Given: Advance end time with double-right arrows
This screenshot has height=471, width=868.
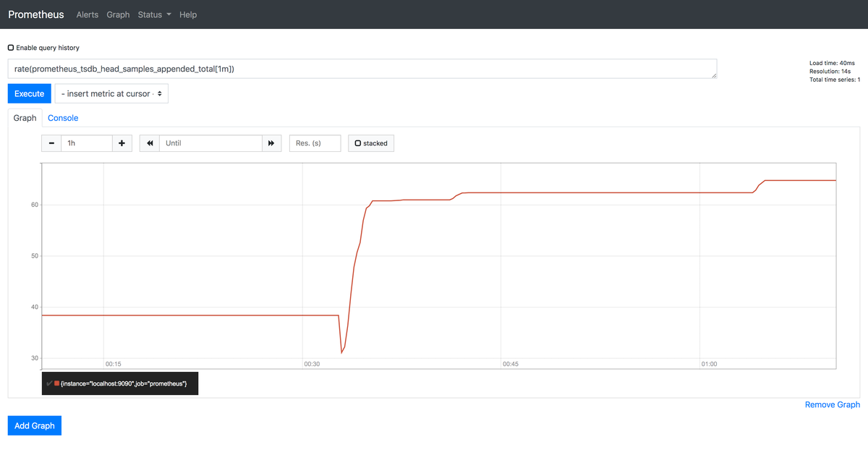Looking at the screenshot, I should pos(271,143).
